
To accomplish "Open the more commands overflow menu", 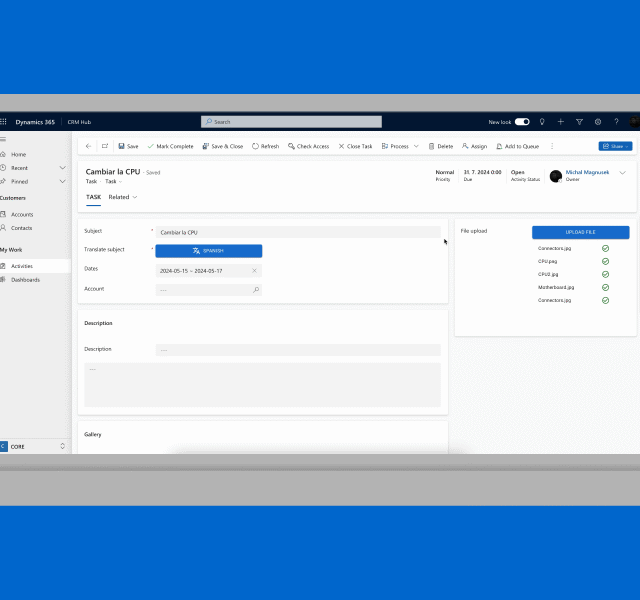I will pos(552,146).
